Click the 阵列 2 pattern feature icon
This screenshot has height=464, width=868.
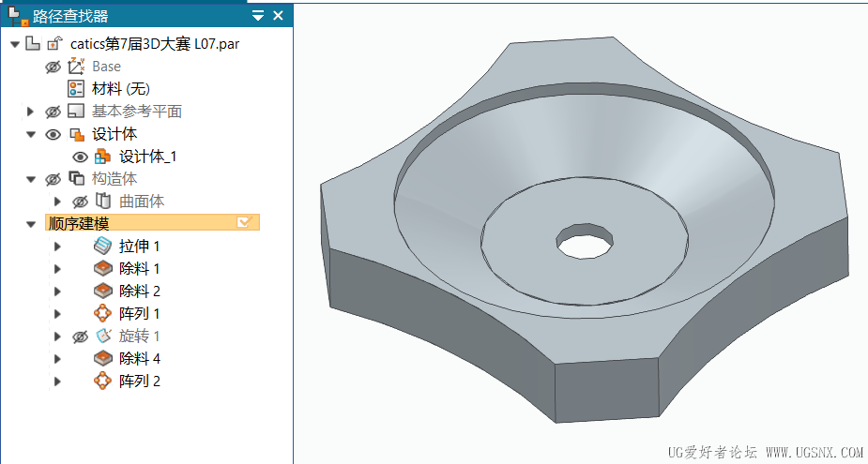coord(103,381)
